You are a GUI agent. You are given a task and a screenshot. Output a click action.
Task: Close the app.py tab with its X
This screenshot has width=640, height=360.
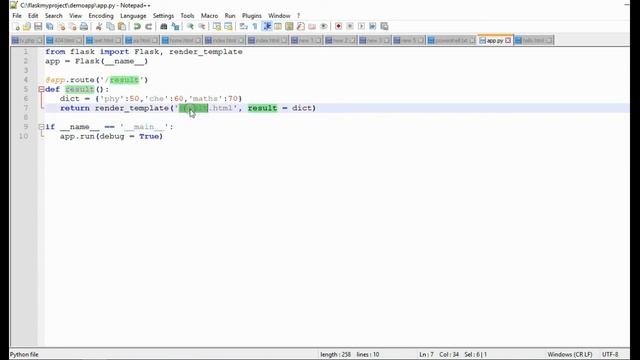[508, 40]
